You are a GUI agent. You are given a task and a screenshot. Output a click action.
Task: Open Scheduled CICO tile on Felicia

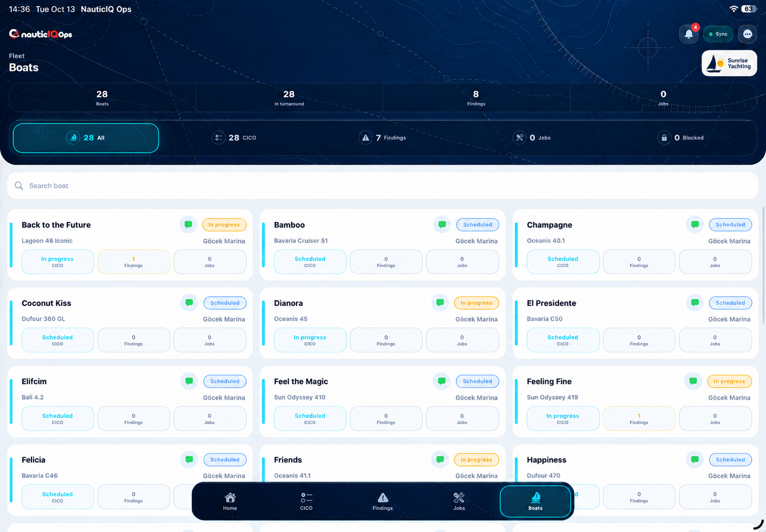[58, 497]
